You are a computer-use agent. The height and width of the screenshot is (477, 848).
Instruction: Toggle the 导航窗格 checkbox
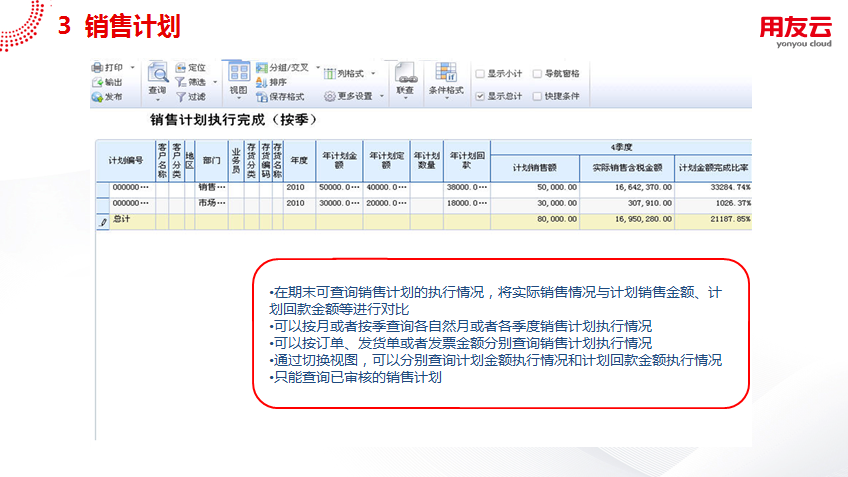(x=538, y=73)
